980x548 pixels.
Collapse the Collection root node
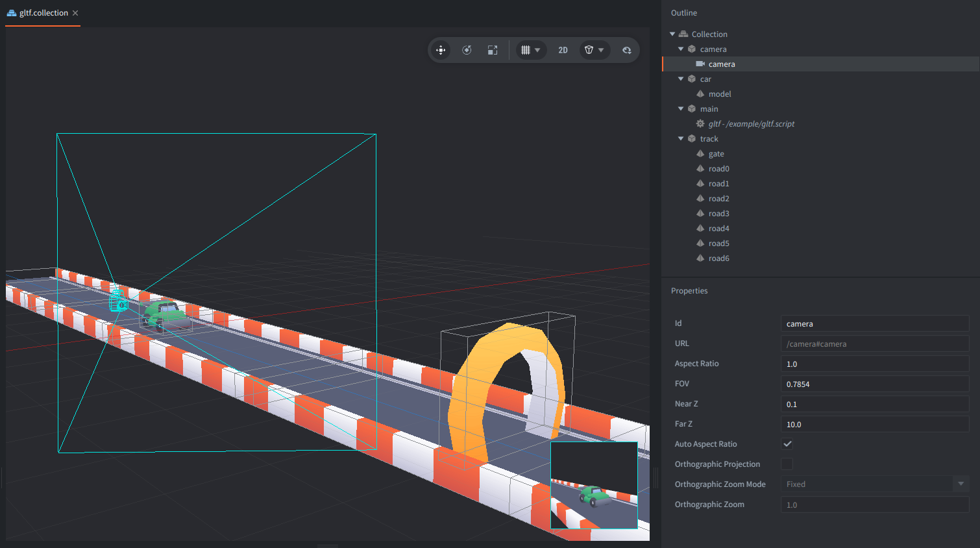[672, 34]
